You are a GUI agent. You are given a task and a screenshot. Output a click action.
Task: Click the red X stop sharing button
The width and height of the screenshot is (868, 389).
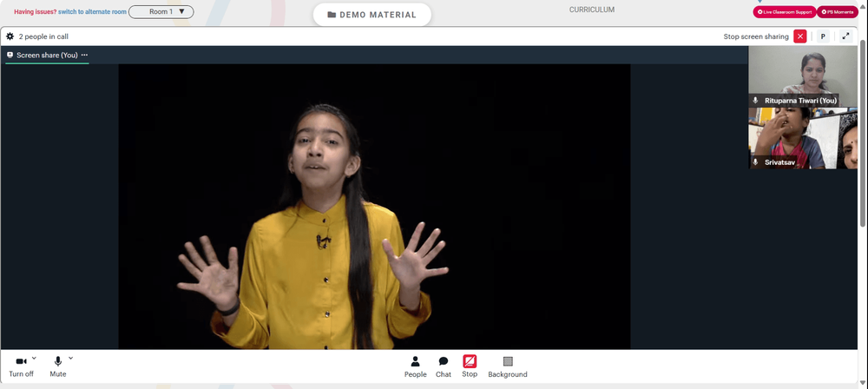point(800,36)
